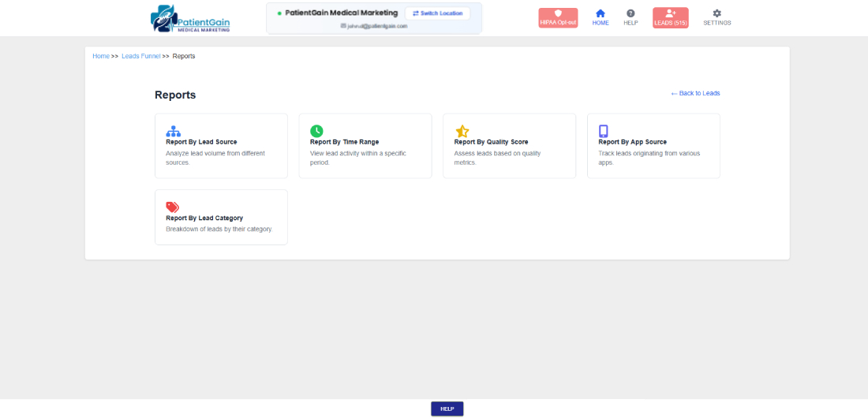Open Report By Lead Category title
Image resolution: width=868 pixels, height=418 pixels.
[204, 218]
